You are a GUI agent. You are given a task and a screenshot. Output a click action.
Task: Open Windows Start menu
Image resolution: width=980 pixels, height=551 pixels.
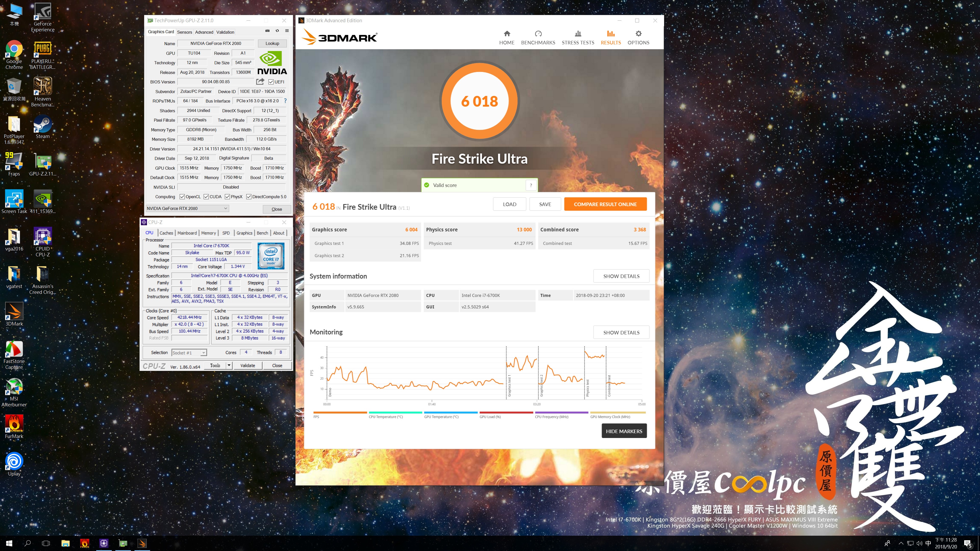(9, 543)
